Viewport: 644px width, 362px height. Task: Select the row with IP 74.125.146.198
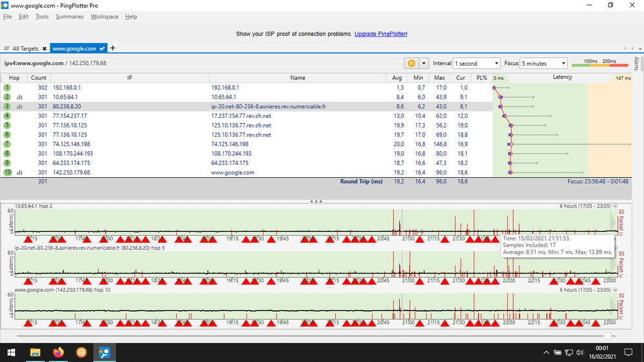[x=246, y=144]
